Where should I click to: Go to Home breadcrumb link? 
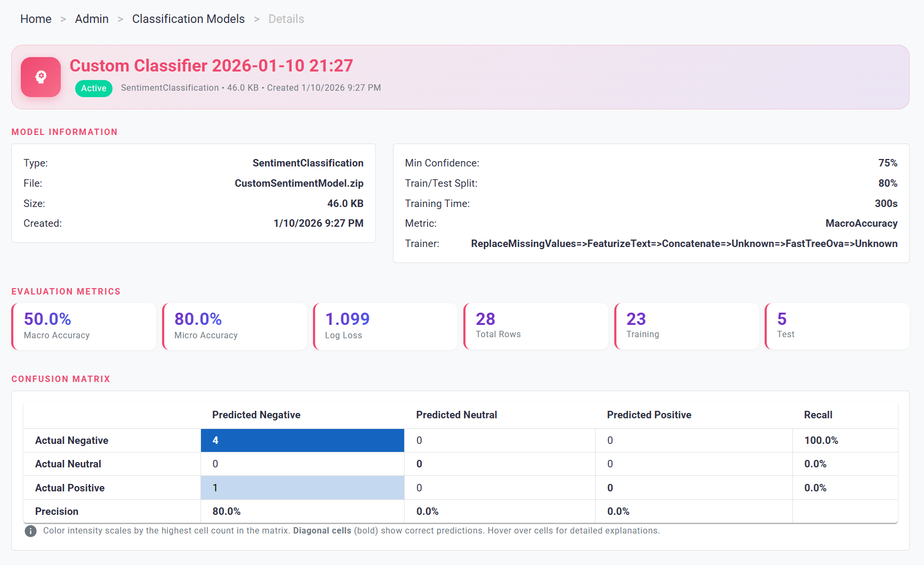pyautogui.click(x=36, y=19)
